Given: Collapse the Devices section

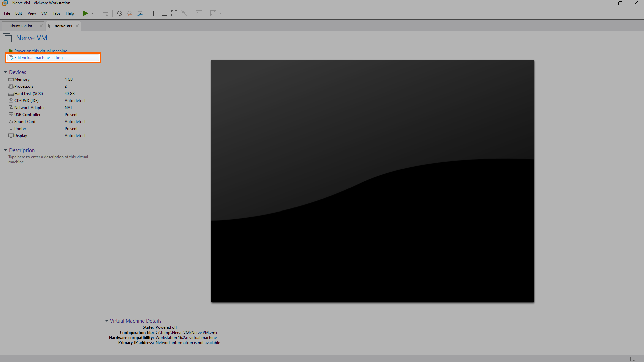Looking at the screenshot, I should coord(6,72).
